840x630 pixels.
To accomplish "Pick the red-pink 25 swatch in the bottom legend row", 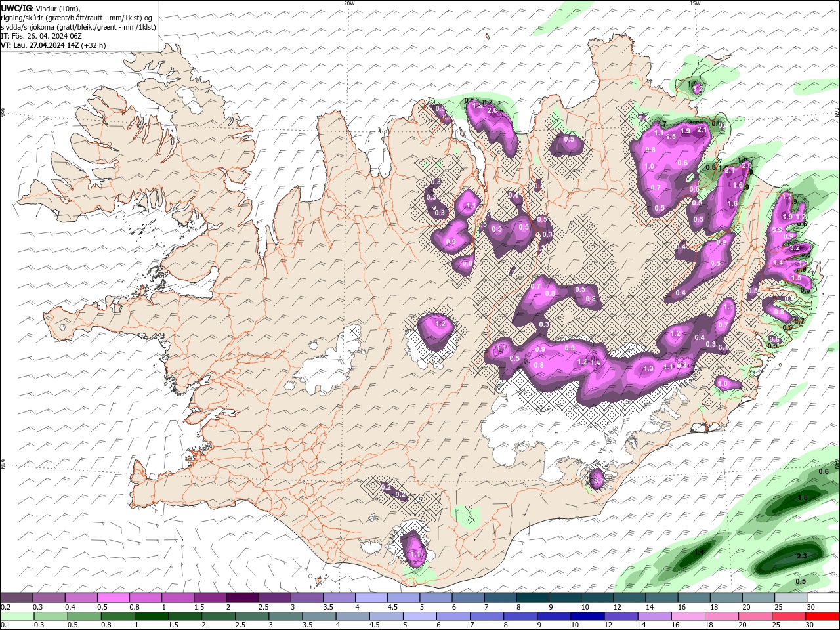I will pos(788,616).
